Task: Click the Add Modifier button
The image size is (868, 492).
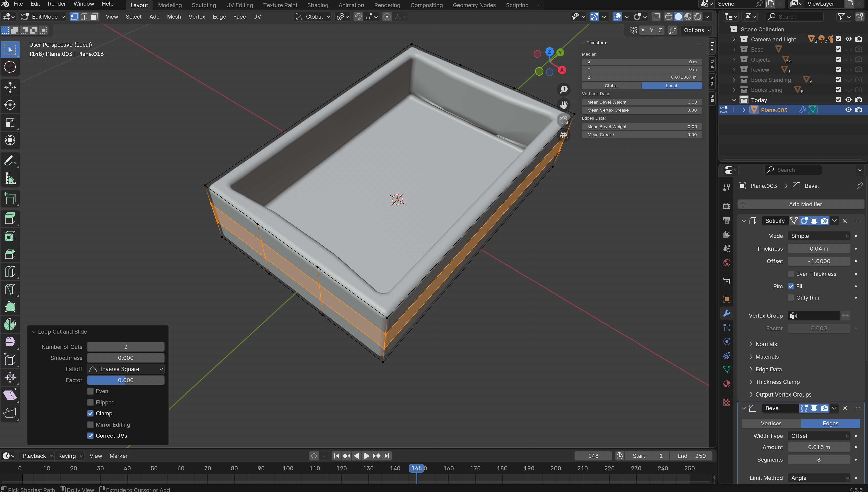Action: (801, 204)
